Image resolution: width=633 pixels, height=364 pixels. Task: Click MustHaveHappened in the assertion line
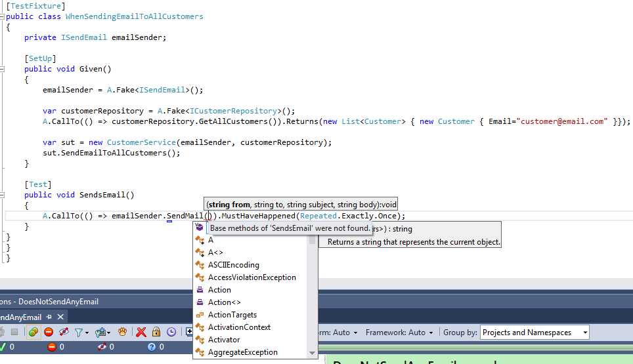click(258, 216)
